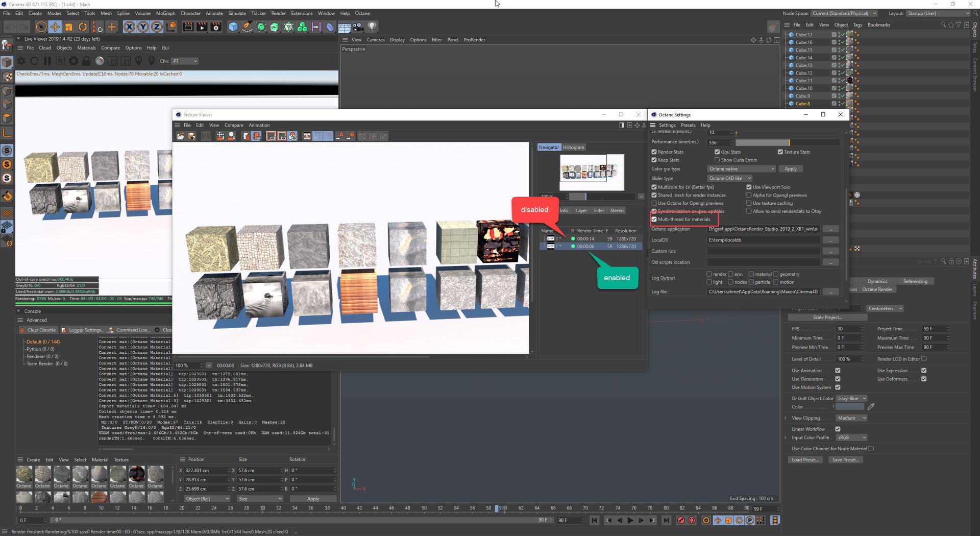Toggle autokeying button
Image resolution: width=980 pixels, height=536 pixels.
coord(692,520)
